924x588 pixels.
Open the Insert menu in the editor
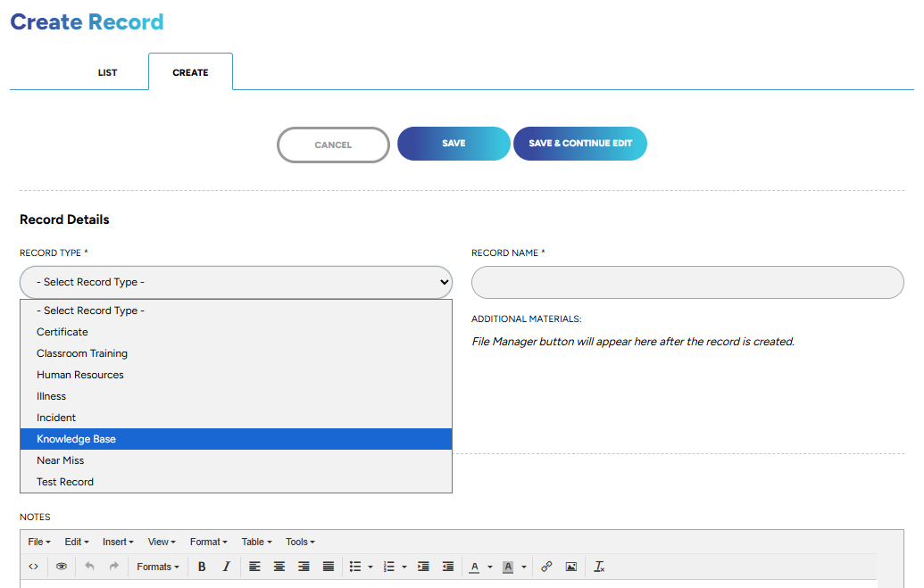[x=118, y=542]
